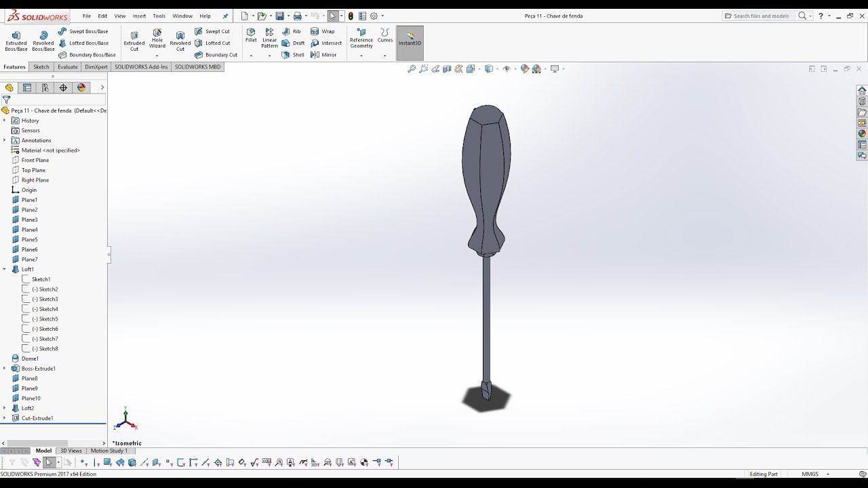Collapse the Loft1 feature node

click(5, 269)
